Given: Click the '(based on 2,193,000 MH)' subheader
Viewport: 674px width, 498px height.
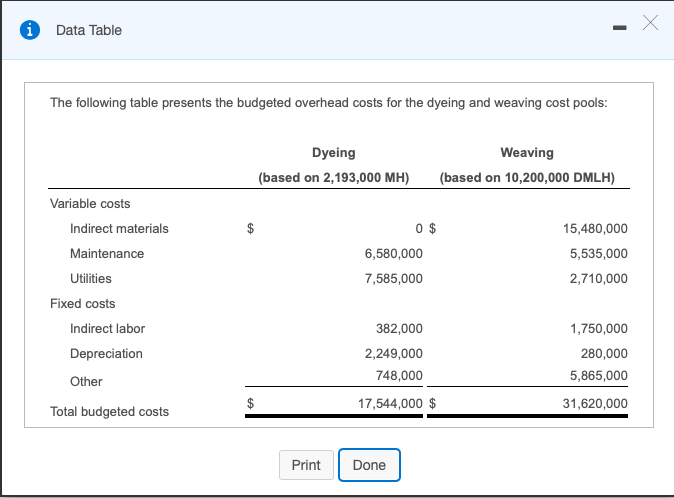Looking at the screenshot, I should pos(334,177).
